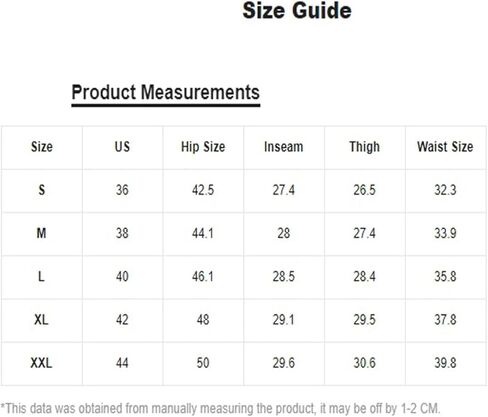Click the US column header
Screen dimensions: 488x417
[x=122, y=147]
